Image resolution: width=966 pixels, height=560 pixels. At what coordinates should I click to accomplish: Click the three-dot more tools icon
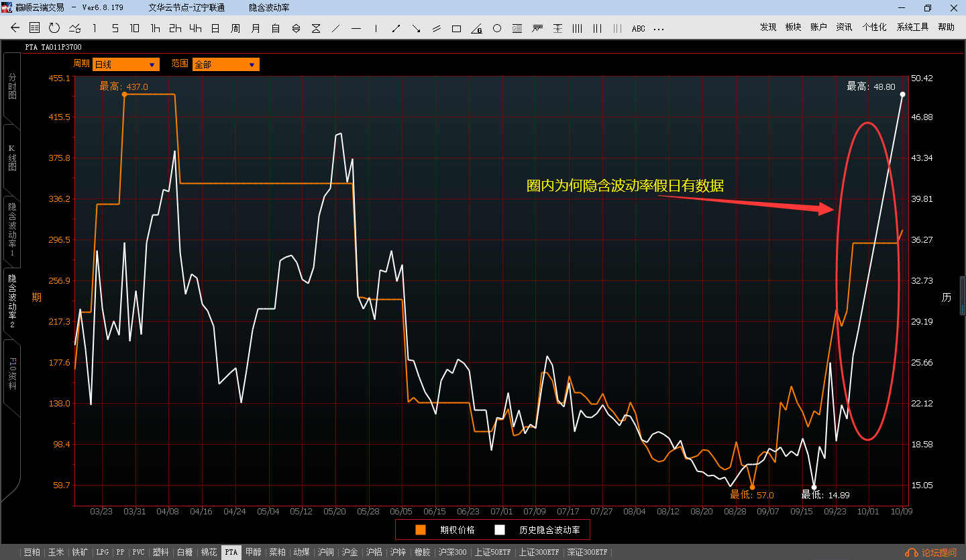(x=658, y=28)
